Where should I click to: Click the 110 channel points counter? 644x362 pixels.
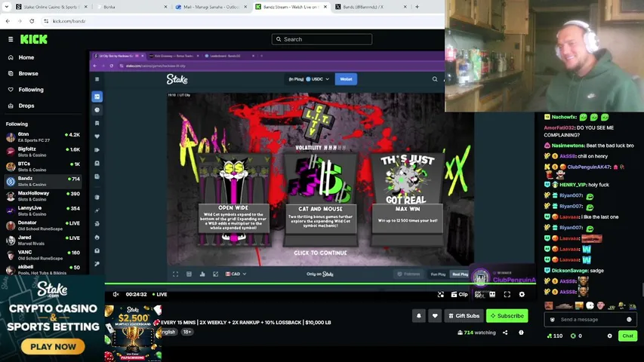555,336
